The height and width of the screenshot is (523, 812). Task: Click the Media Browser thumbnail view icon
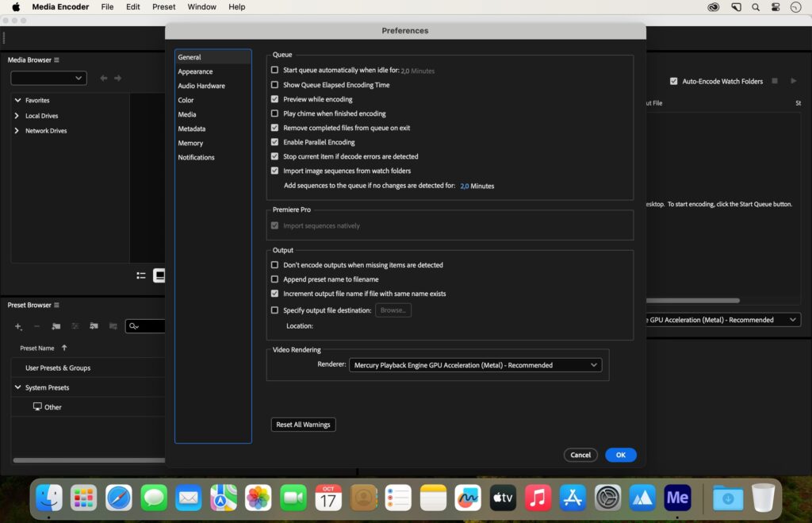tap(159, 275)
